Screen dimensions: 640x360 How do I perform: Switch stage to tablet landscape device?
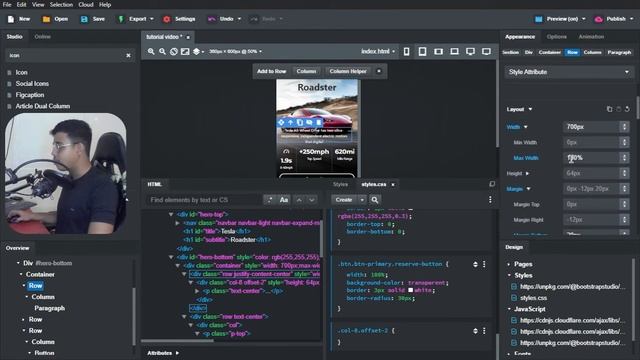438,51
